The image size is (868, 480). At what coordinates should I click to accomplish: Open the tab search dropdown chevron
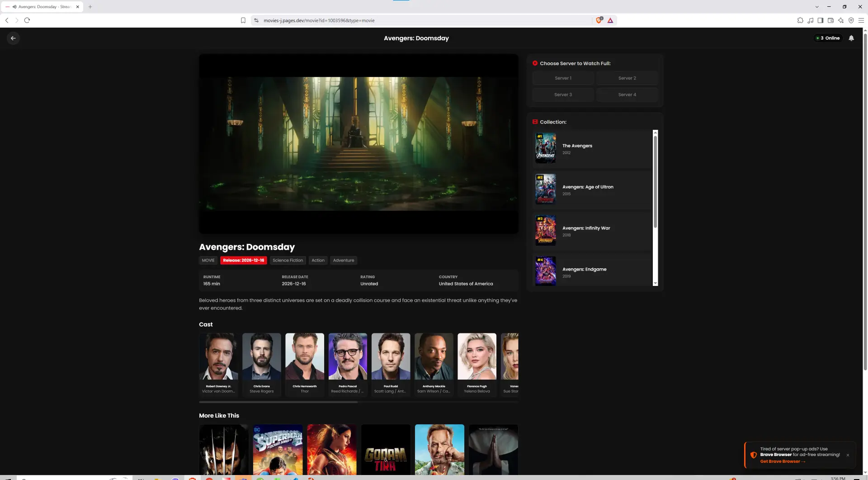[x=817, y=7]
